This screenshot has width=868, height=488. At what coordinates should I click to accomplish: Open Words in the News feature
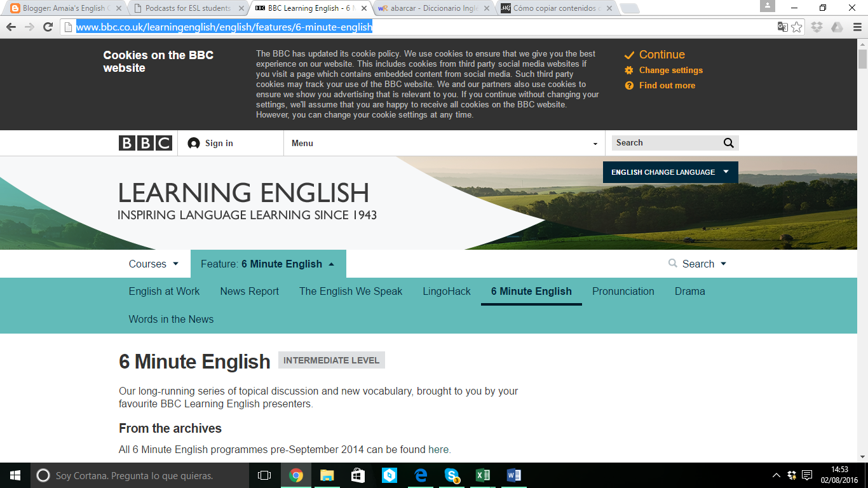(171, 319)
